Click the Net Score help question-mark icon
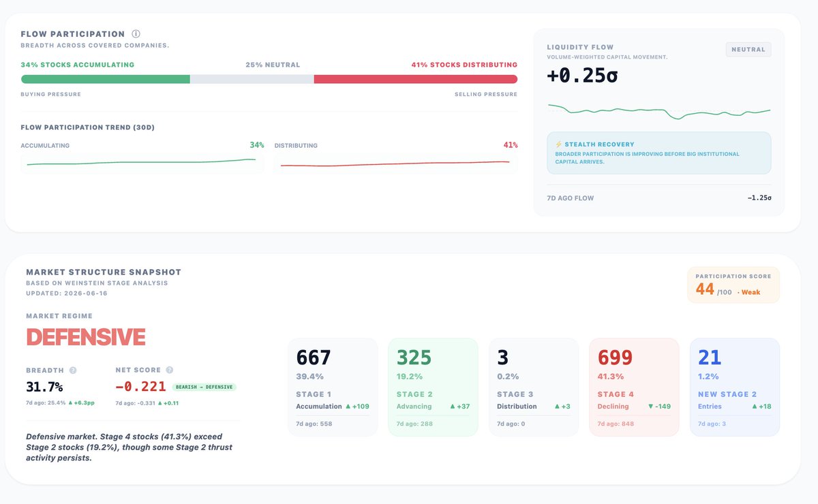Screen dimensions: 818x504 (x=170, y=371)
